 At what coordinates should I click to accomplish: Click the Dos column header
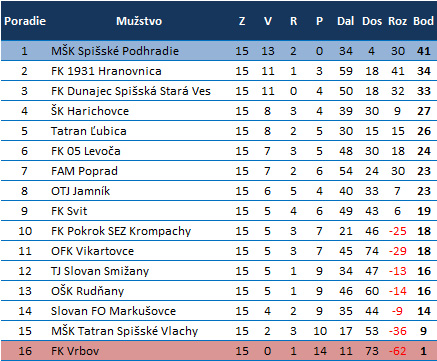(372, 21)
